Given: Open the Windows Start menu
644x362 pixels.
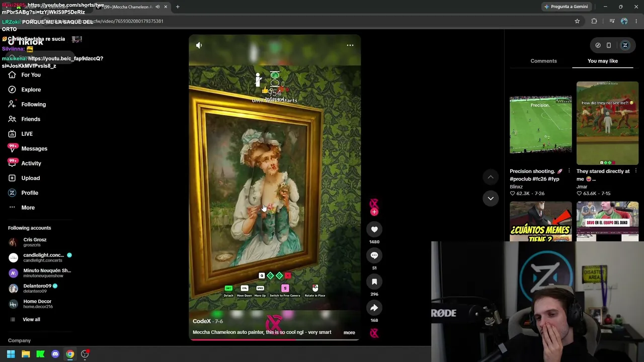Looking at the screenshot, I should (x=11, y=354).
